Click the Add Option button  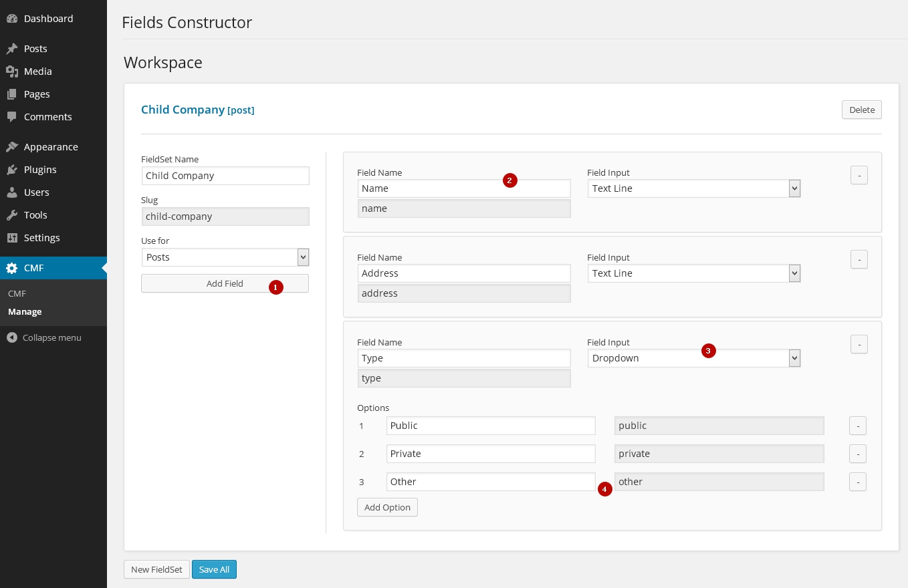point(387,507)
